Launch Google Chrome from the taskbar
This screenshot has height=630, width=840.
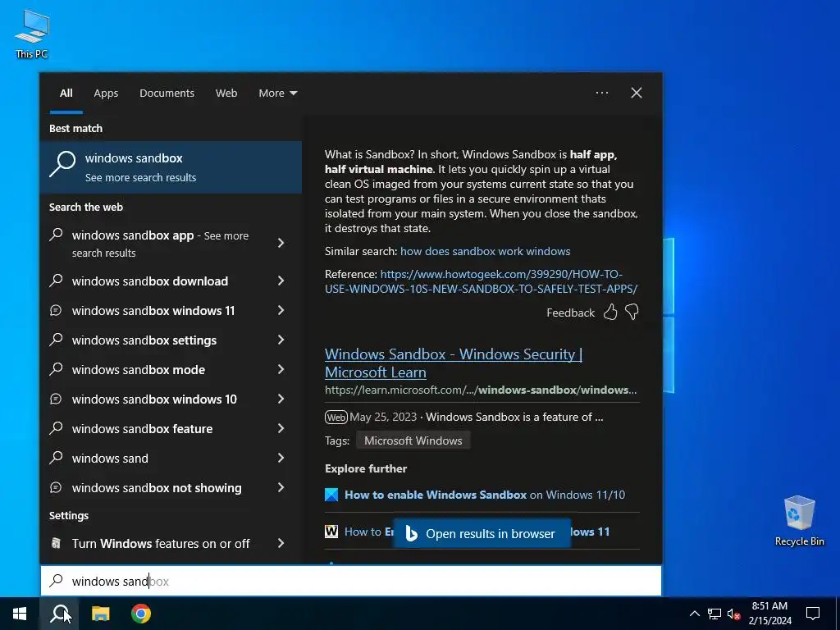pyautogui.click(x=141, y=614)
